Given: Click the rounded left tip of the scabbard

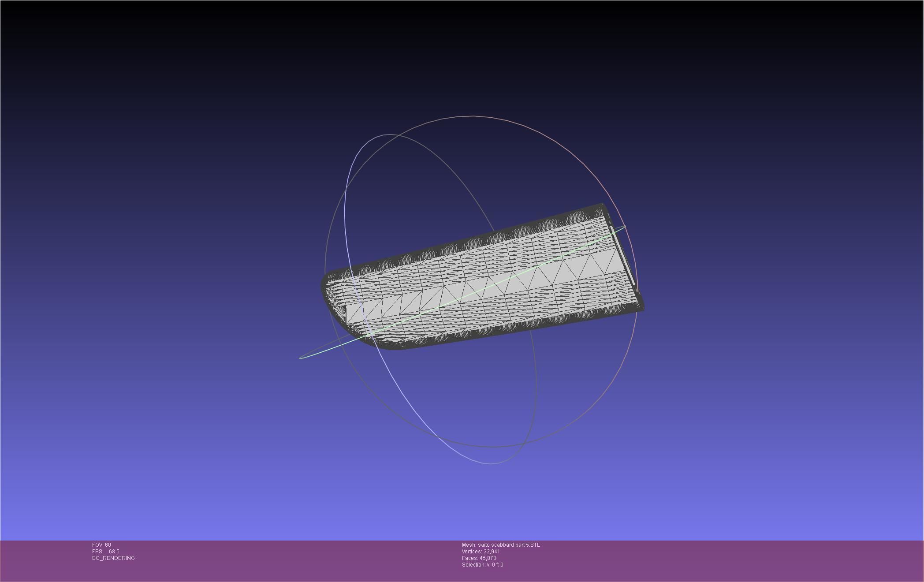Looking at the screenshot, I should point(325,287).
